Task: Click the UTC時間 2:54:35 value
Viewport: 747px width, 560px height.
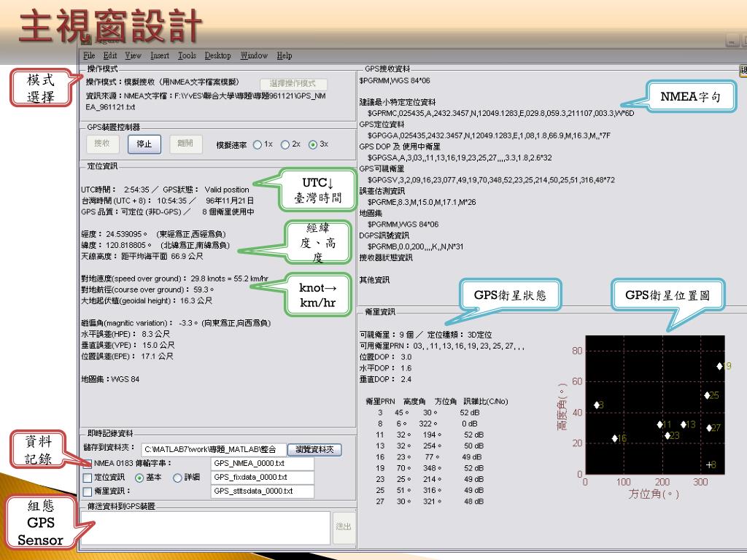Action: coord(136,190)
